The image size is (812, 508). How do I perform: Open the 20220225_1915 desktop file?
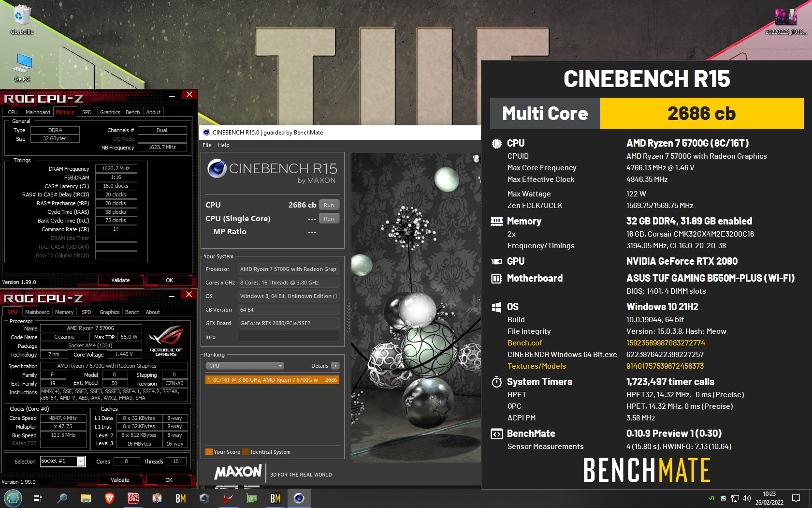coord(786,21)
